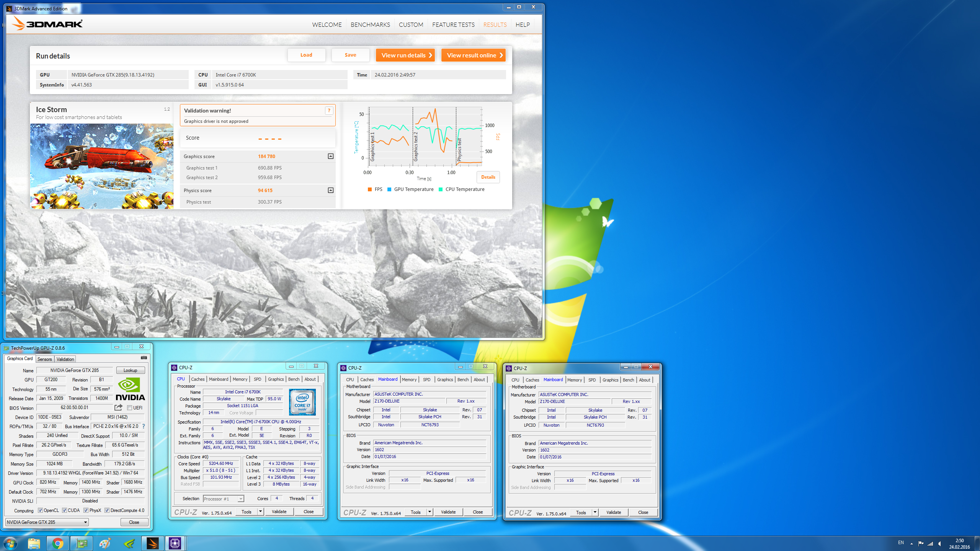Image resolution: width=980 pixels, height=551 pixels.
Task: Select the RESULTS tab in 3DMark
Action: tap(495, 24)
